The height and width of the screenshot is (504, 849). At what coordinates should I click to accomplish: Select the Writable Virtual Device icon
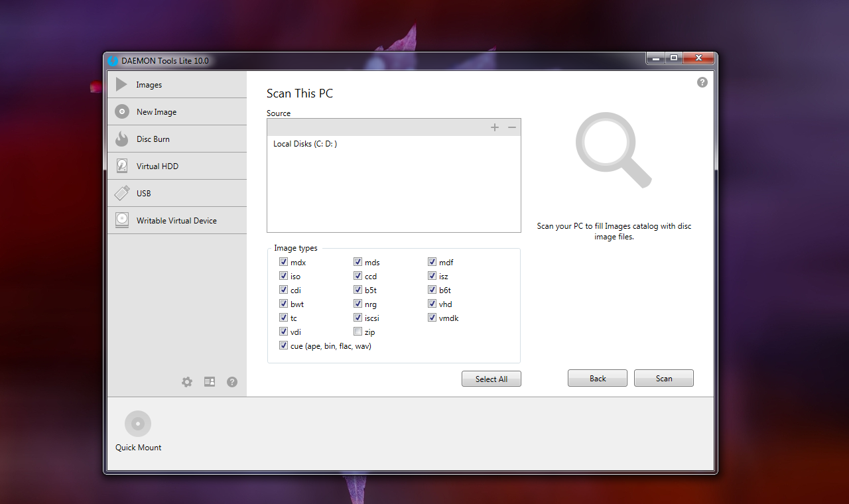point(121,220)
